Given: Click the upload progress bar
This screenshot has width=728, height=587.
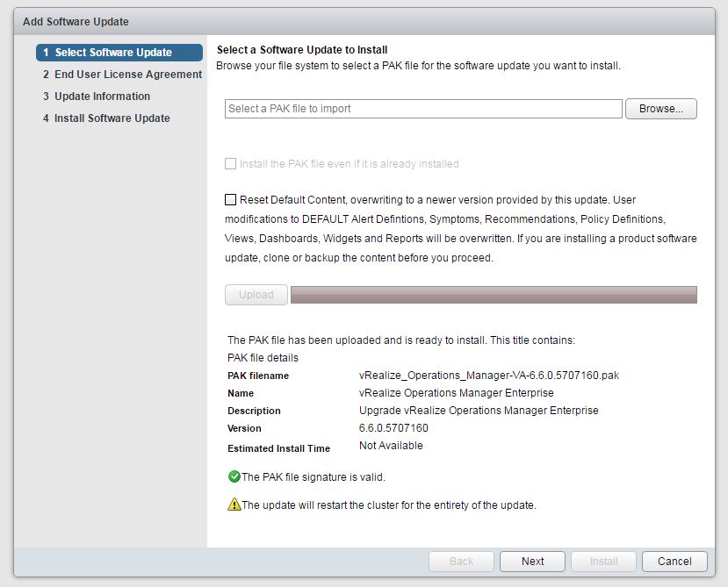Looking at the screenshot, I should pyautogui.click(x=494, y=295).
